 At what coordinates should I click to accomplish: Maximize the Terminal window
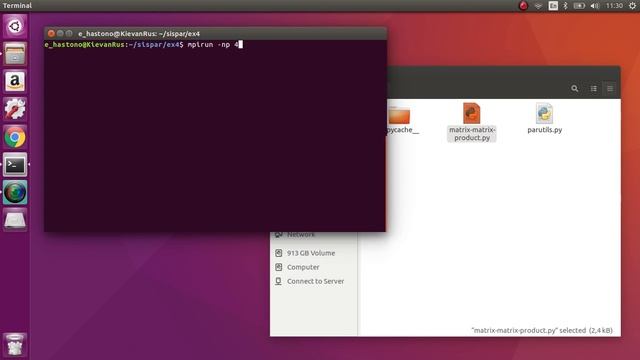click(x=69, y=33)
